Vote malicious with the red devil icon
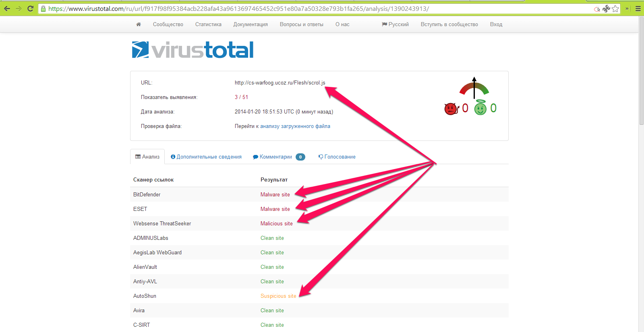The image size is (644, 332). coord(451,109)
